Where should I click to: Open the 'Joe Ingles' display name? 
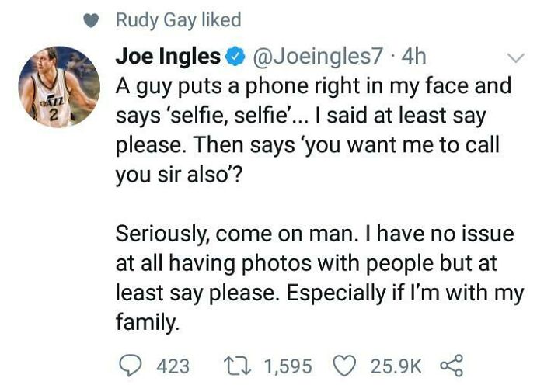coord(167,57)
